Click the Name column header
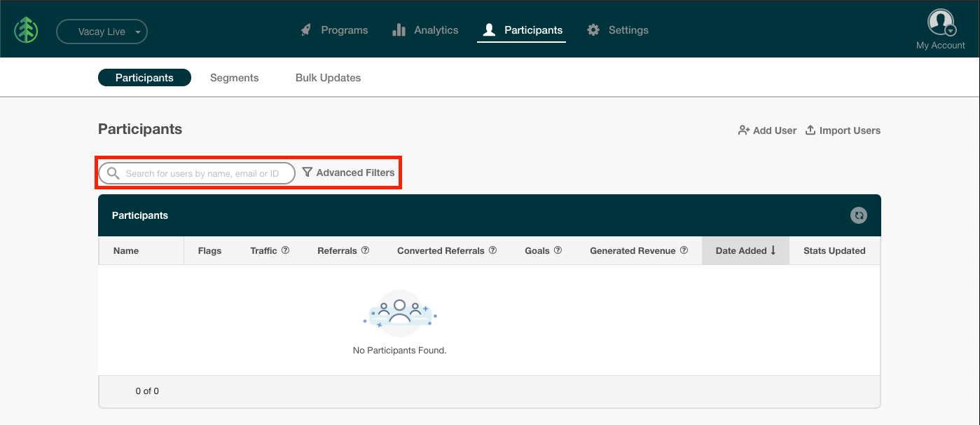980x425 pixels. pyautogui.click(x=126, y=250)
